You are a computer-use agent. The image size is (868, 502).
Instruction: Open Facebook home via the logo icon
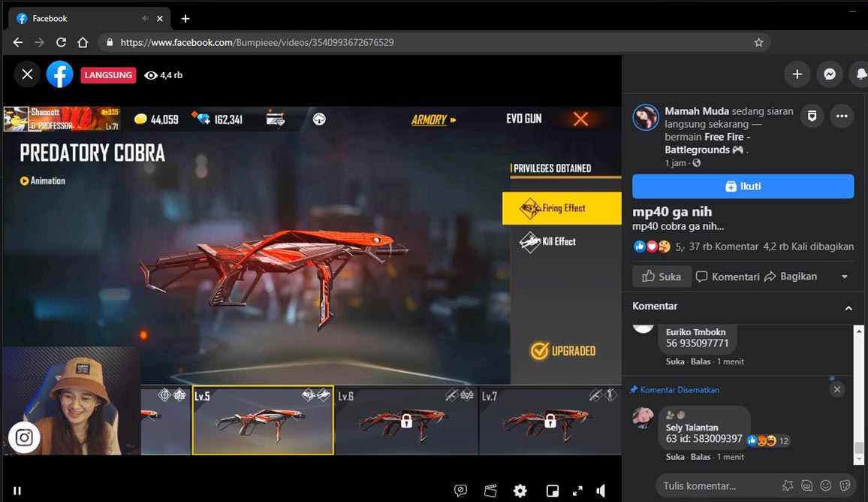pos(60,74)
